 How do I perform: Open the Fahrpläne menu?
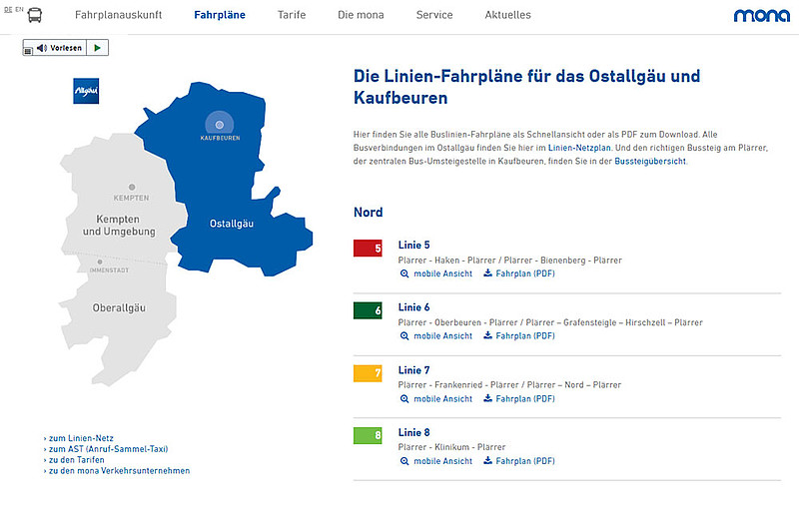pos(220,15)
